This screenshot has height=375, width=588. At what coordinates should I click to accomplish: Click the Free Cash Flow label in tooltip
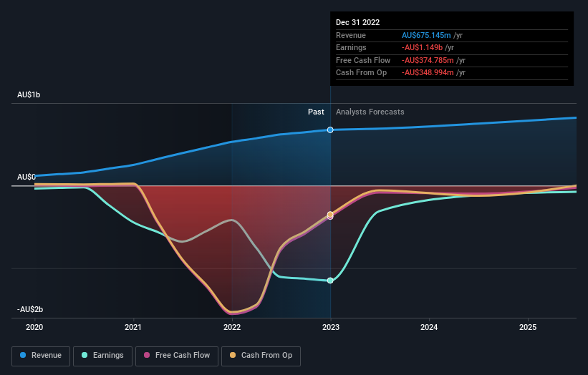363,60
